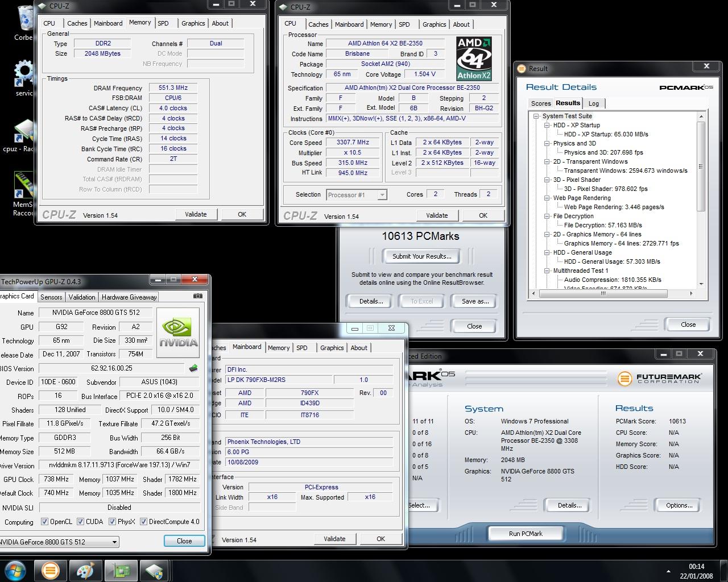
Task: Collapse the System Test Suite node
Action: 536,116
